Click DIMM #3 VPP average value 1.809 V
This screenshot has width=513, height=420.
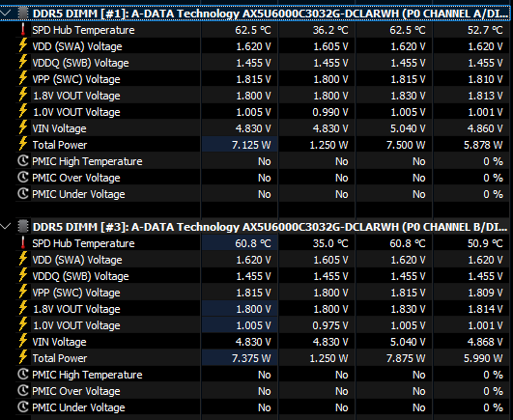pyautogui.click(x=485, y=293)
